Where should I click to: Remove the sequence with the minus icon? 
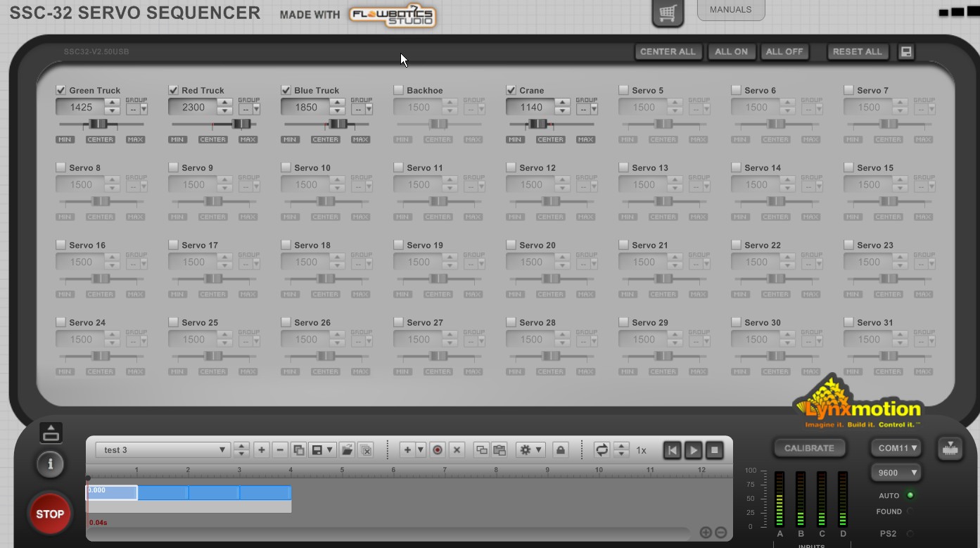coord(280,450)
